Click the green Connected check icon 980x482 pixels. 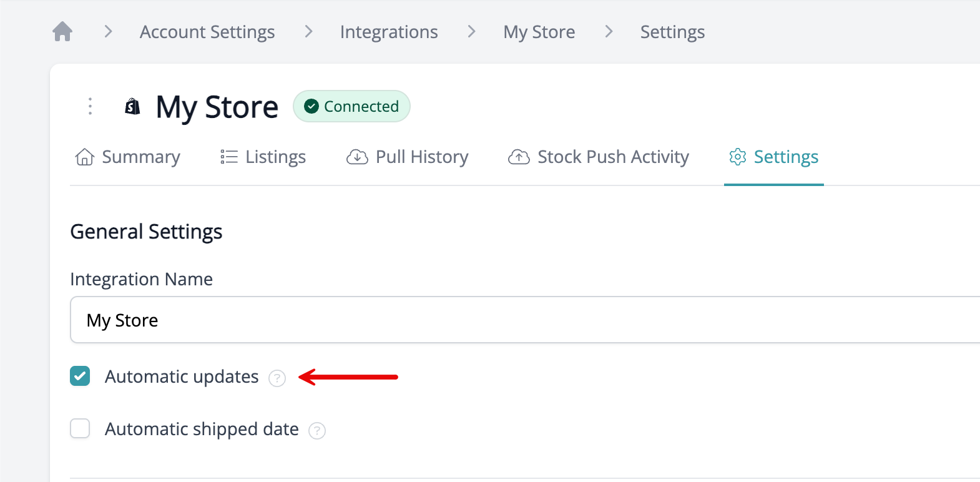click(x=311, y=107)
